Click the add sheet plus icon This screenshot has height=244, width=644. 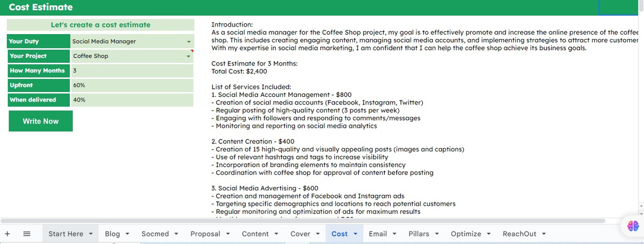coord(8,234)
